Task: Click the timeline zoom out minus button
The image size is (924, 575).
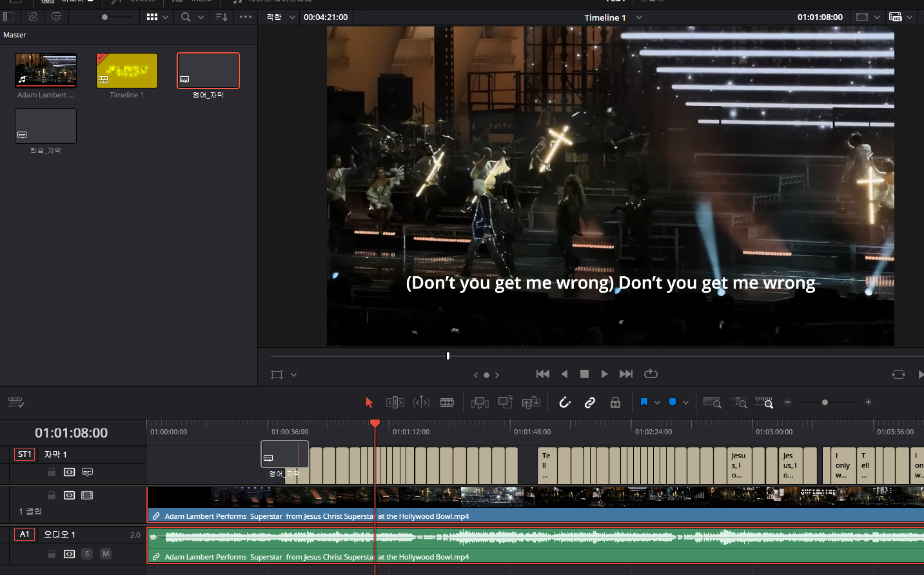Action: coord(787,402)
